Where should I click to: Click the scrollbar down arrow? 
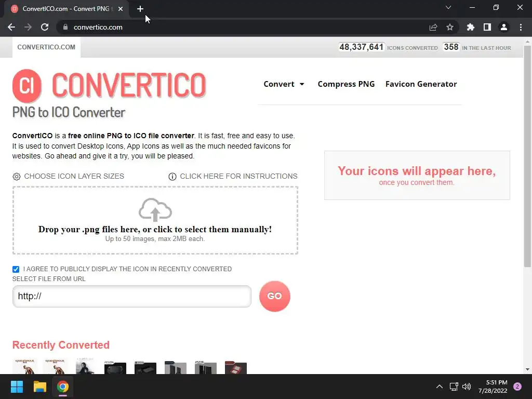(x=527, y=369)
